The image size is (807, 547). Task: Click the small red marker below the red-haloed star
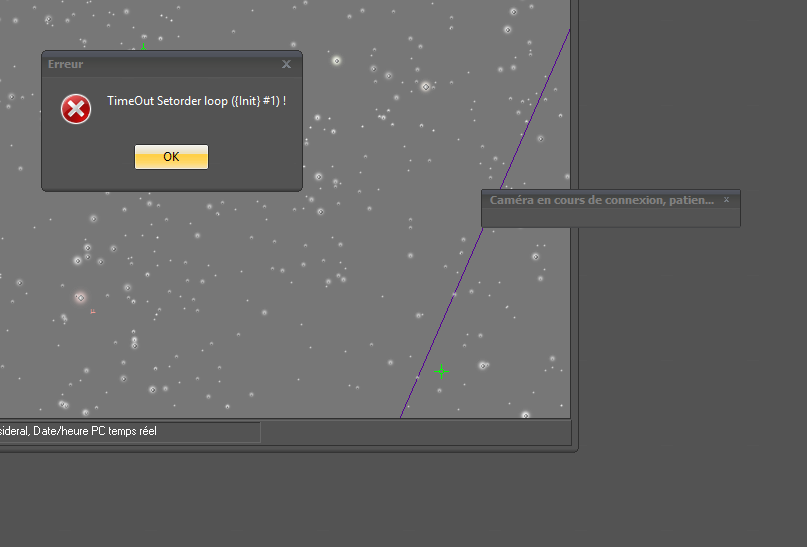point(93,312)
